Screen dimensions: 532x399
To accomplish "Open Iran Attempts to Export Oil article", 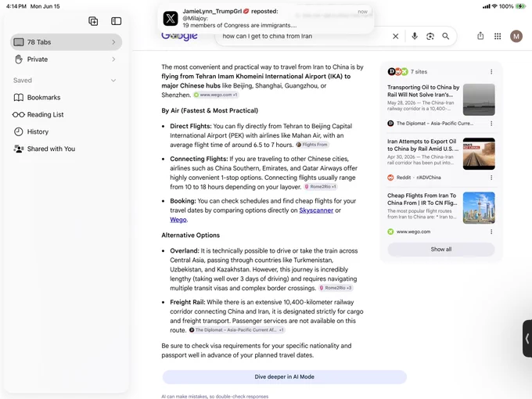I will point(422,146).
